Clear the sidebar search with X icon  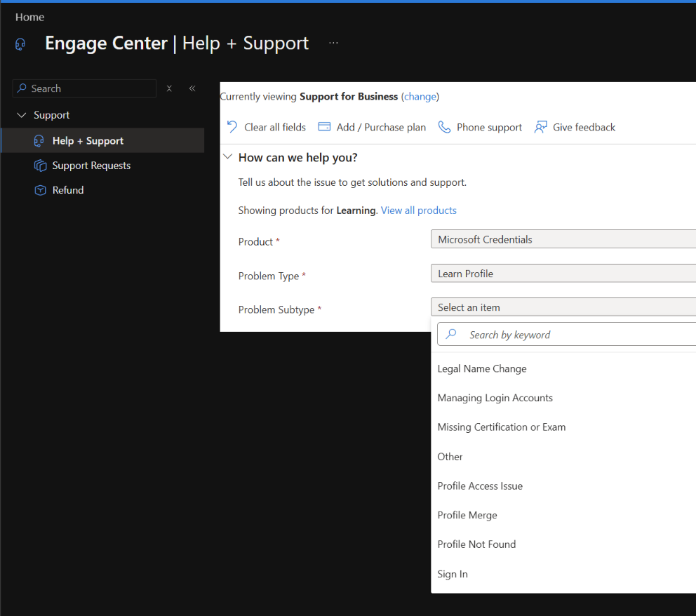tap(169, 88)
